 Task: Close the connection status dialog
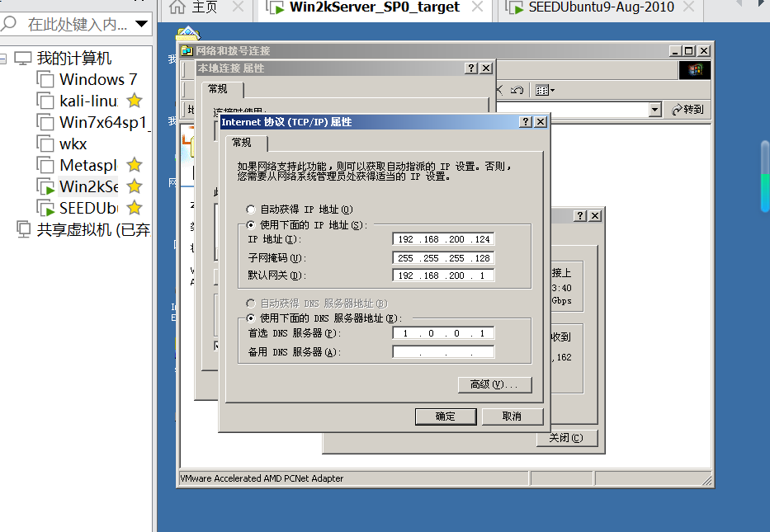pos(595,215)
